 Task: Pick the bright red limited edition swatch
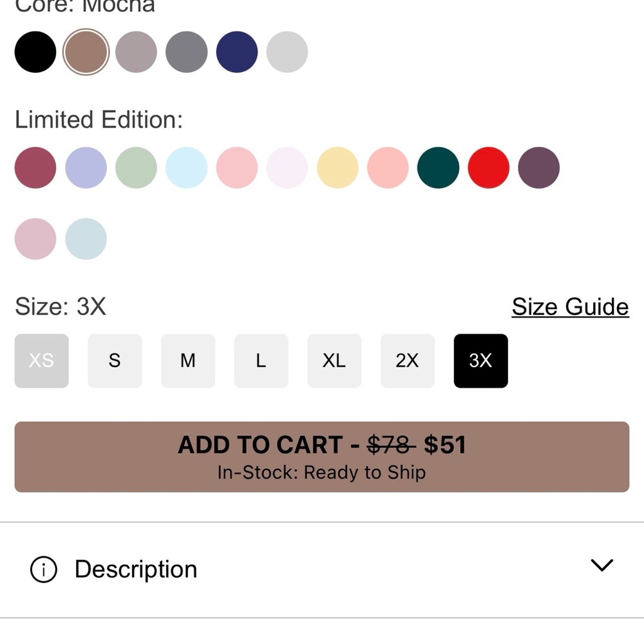(489, 167)
